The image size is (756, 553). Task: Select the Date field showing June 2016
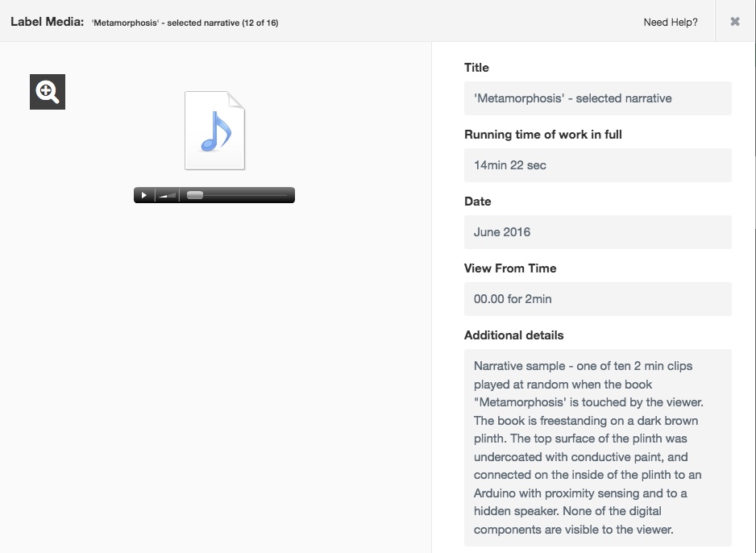[597, 232]
